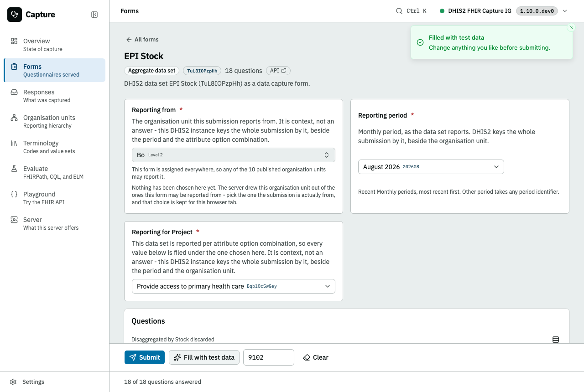The height and width of the screenshot is (392, 584).
Task: Open the Terminology section
Action: coord(54,147)
